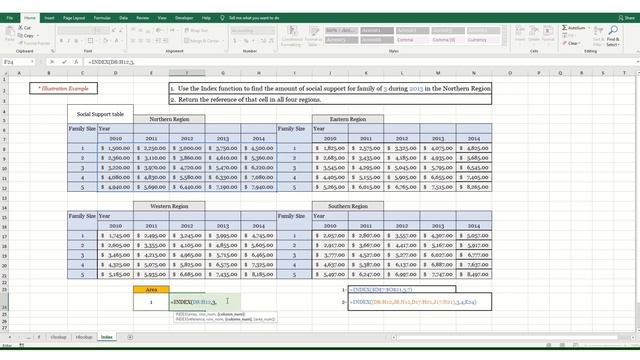Image resolution: width=640 pixels, height=360 pixels.
Task: Open the Page Layout tab
Action: coord(74,18)
